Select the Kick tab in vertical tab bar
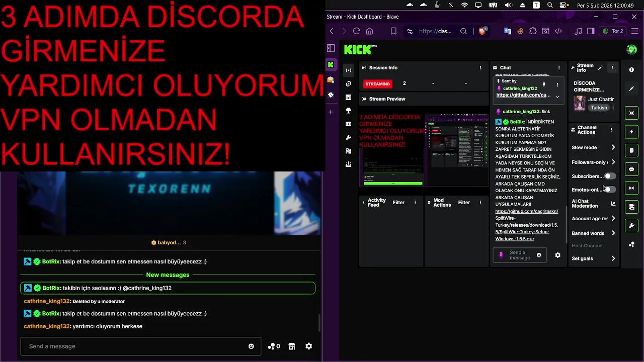This screenshot has height=362, width=644. 331,64
